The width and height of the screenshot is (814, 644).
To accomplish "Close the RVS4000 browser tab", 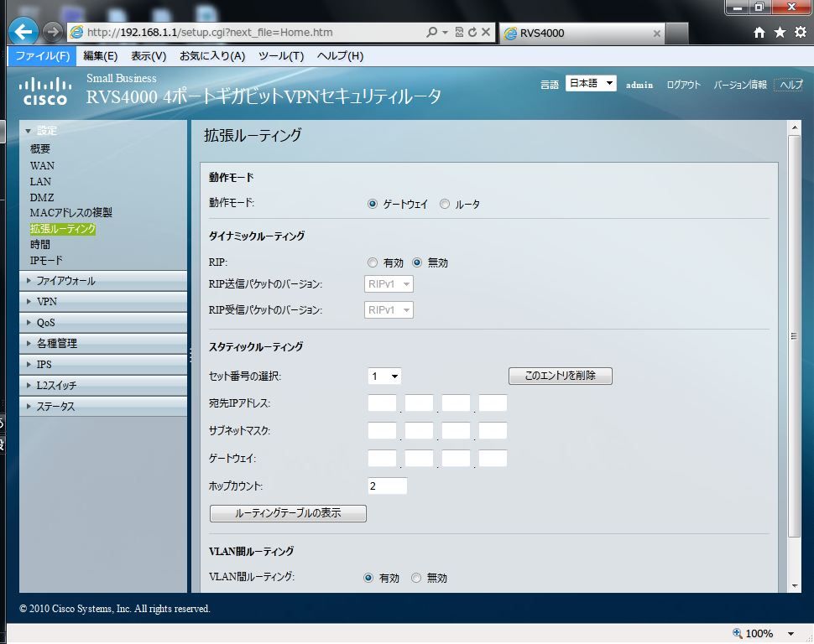I will [x=657, y=34].
